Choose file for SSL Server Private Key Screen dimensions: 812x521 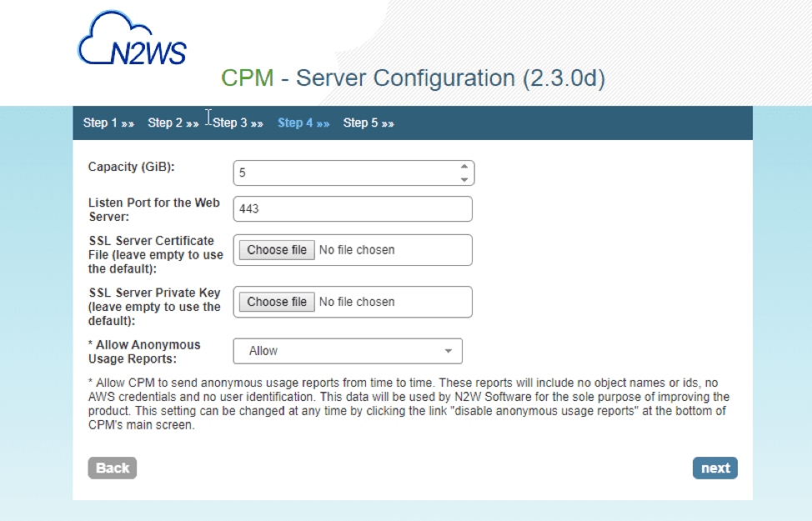coord(277,302)
